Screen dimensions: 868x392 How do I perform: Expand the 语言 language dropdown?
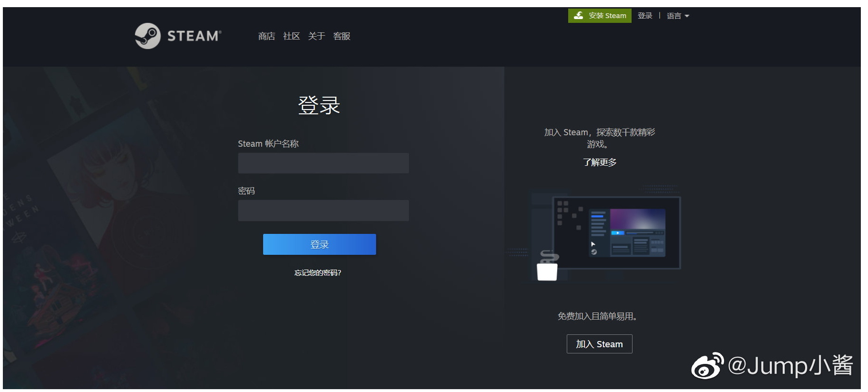tap(678, 16)
